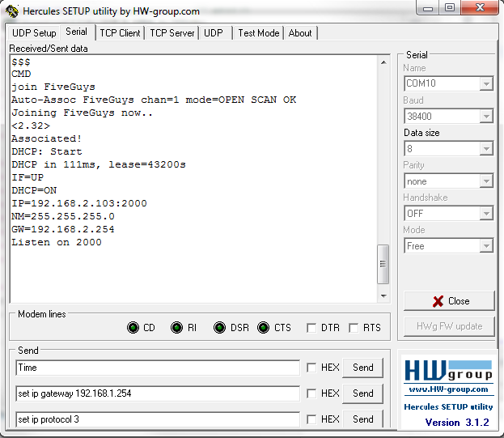The width and height of the screenshot is (504, 438).
Task: Select the Serial tab
Action: 77,32
